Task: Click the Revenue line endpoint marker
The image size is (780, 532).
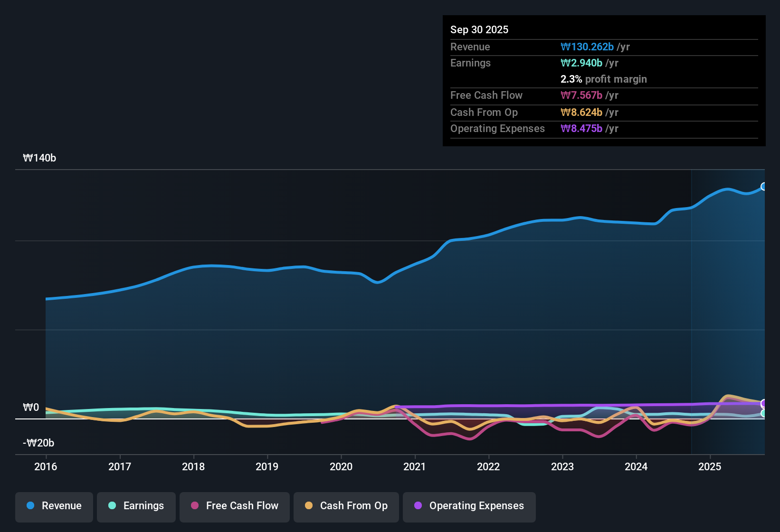Action: point(764,186)
